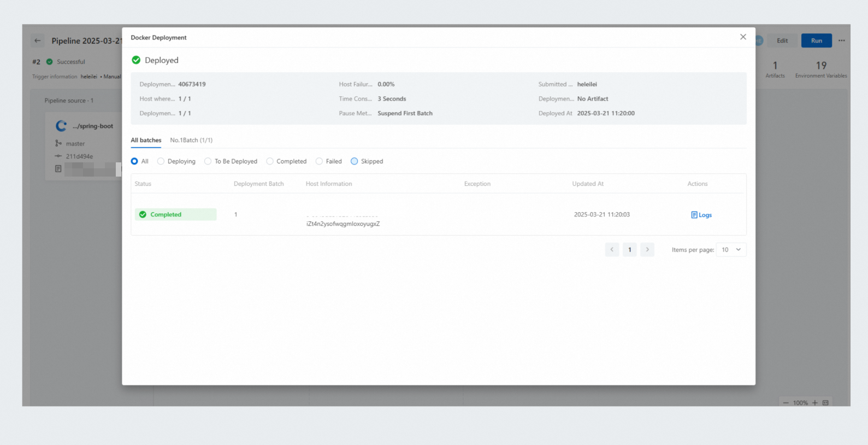Screen dimensions: 868x445
Task: Click the 19 Environment Variables counter
Action: pos(821,69)
